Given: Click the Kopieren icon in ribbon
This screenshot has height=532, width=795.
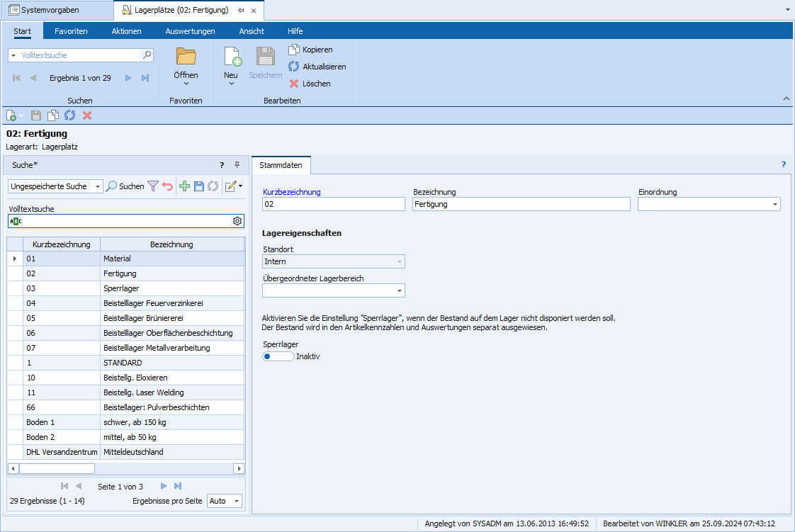Looking at the screenshot, I should click(x=294, y=50).
